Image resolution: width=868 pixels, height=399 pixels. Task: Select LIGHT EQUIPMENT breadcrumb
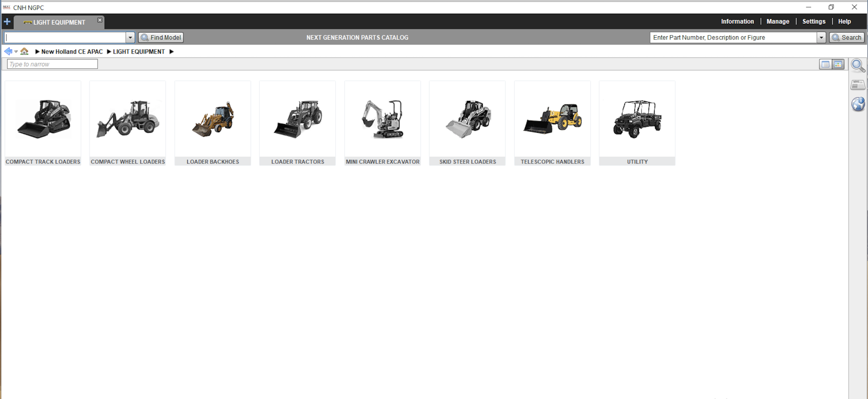pos(139,52)
